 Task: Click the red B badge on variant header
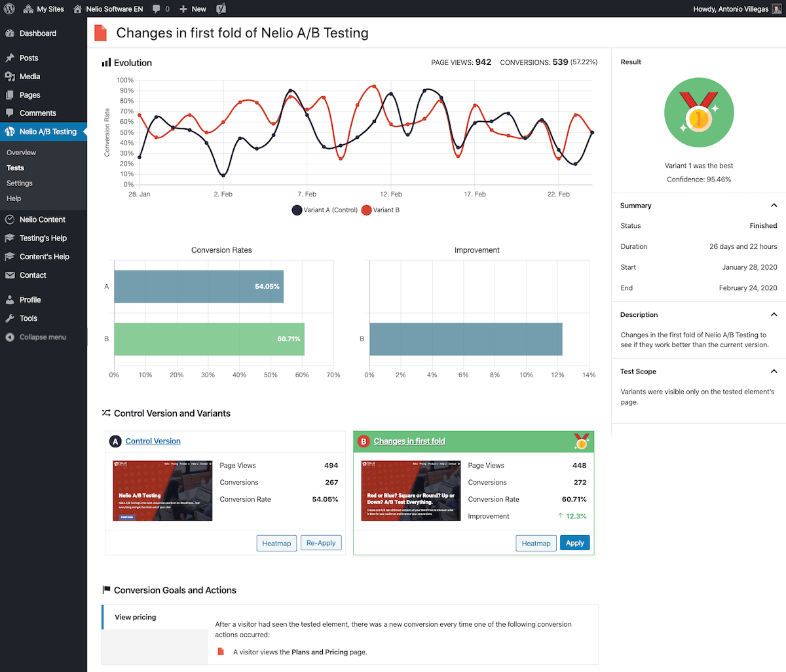364,441
